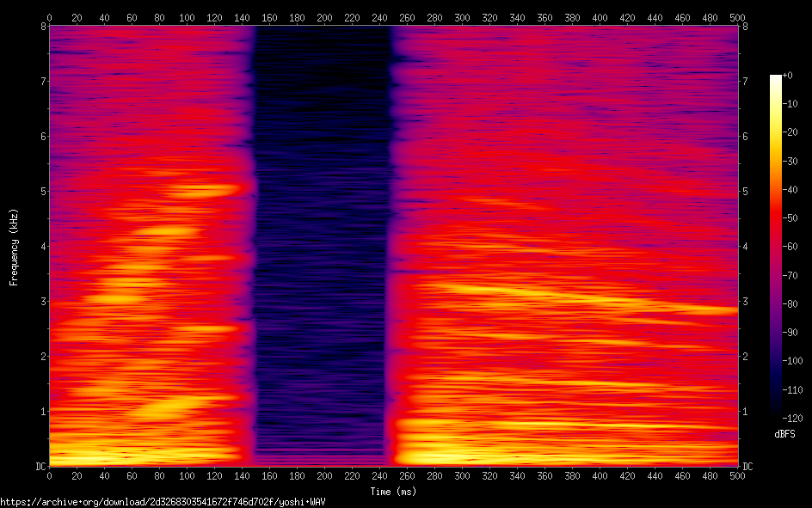Viewport: 812px width, 508px height.
Task: Click the white top end of color bar
Action: click(776, 79)
